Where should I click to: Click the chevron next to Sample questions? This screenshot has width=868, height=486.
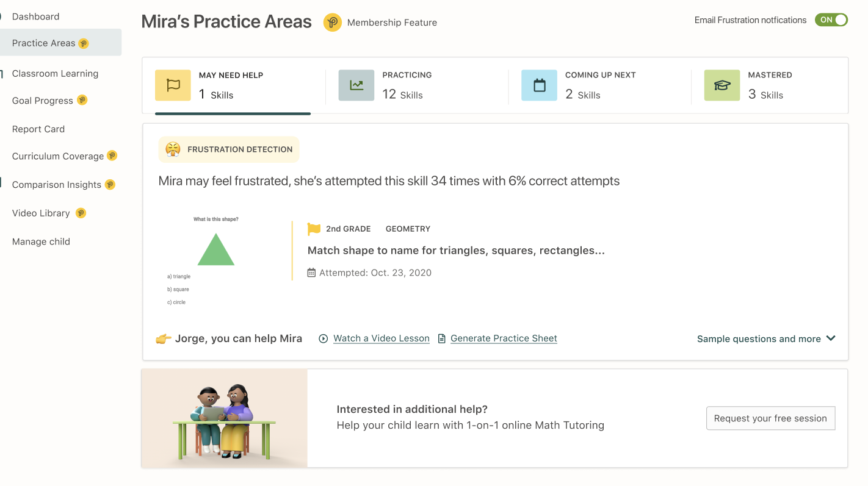(831, 338)
